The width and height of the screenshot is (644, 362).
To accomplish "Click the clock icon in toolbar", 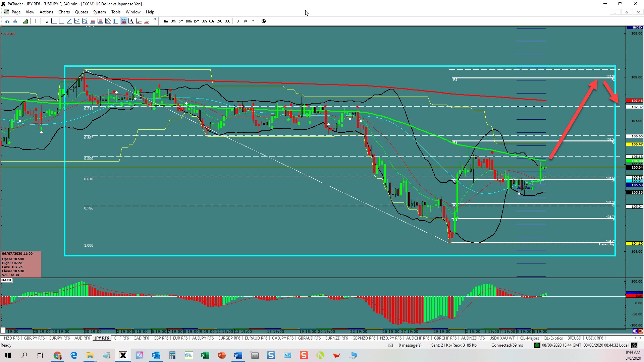I will [264, 21].
